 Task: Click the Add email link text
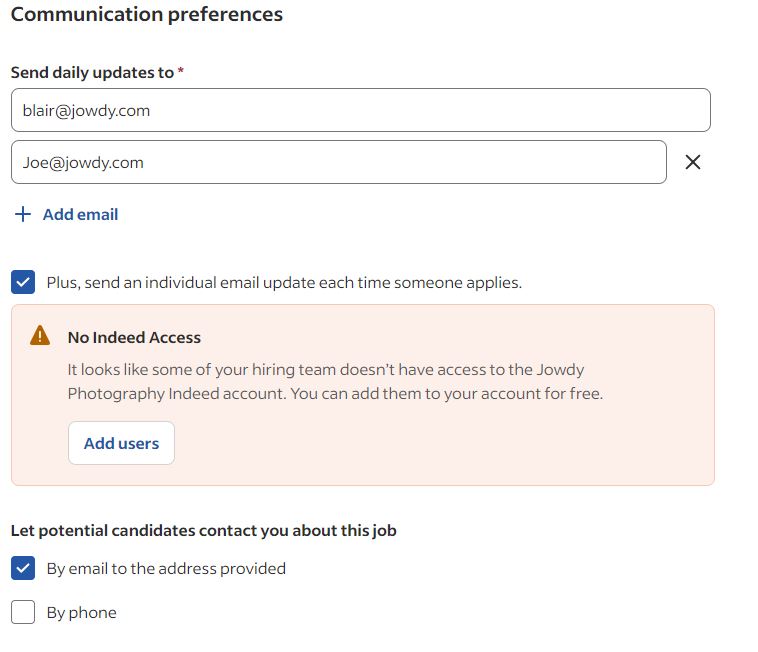[80, 214]
